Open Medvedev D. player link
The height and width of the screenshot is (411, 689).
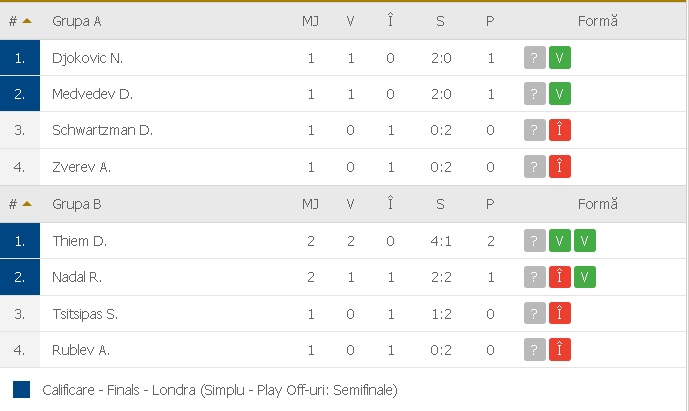93,94
